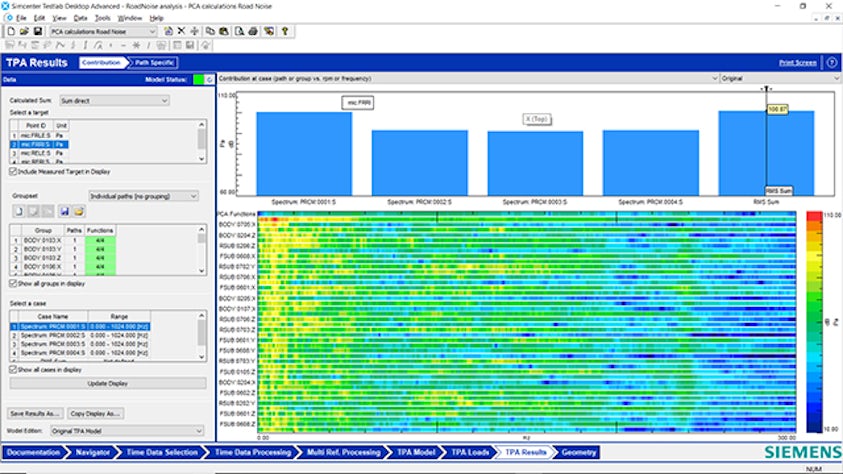This screenshot has width=843, height=474.
Task: Click the new section icon beside project dropdown
Action: pos(168,31)
